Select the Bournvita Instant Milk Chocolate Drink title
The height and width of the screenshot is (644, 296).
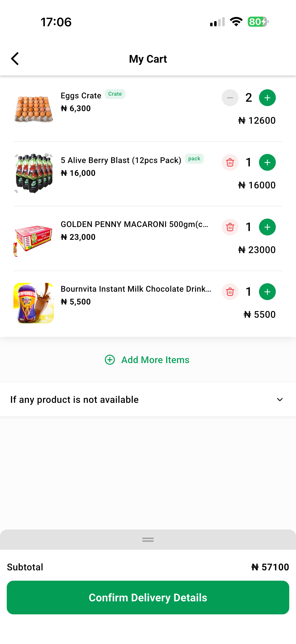point(136,289)
